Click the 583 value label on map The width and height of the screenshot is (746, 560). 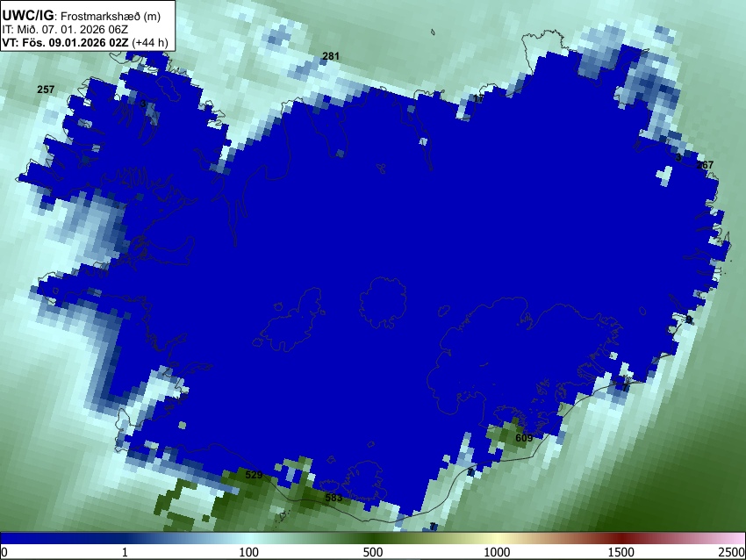334,498
